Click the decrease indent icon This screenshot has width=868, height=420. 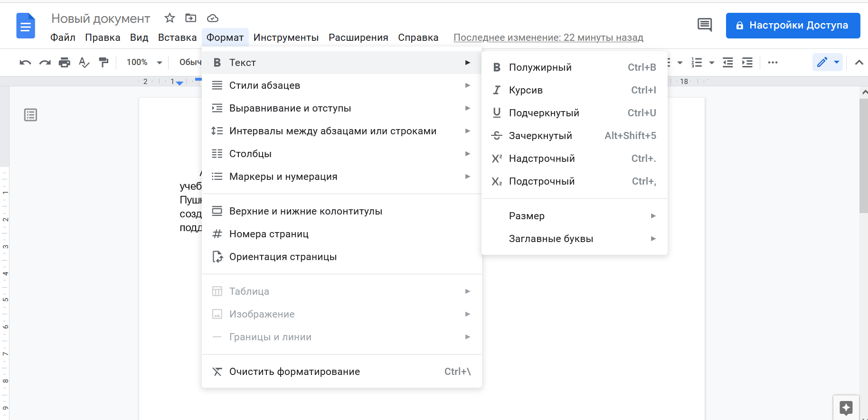coord(728,63)
